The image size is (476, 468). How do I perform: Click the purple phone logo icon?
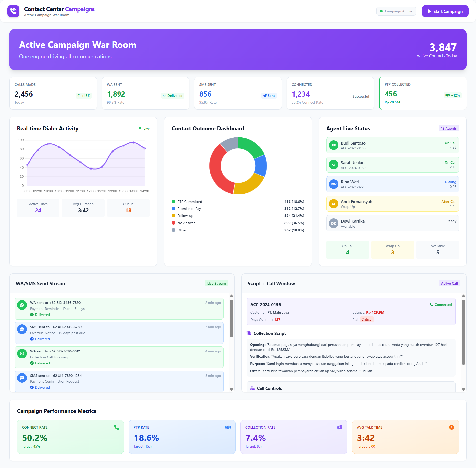coord(13,11)
